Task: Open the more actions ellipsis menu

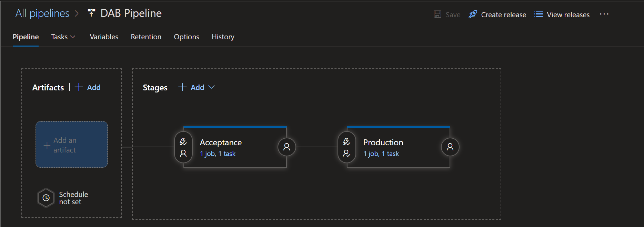Action: click(604, 14)
